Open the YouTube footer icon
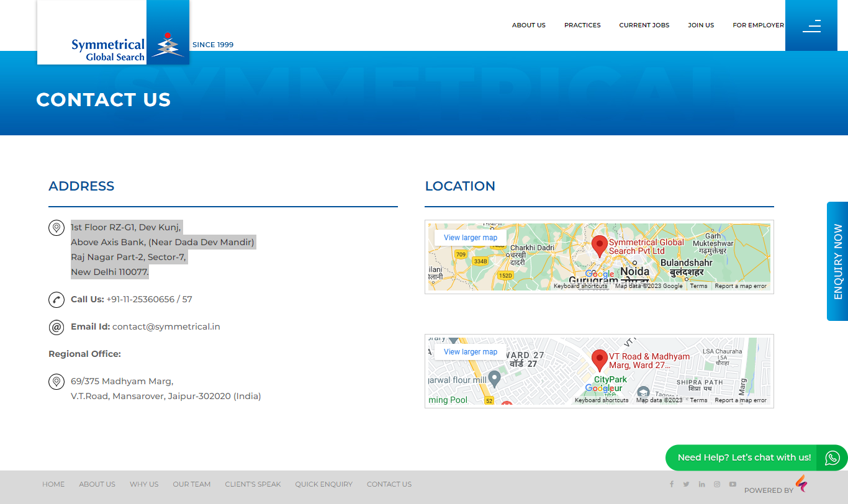This screenshot has height=504, width=848. click(733, 484)
